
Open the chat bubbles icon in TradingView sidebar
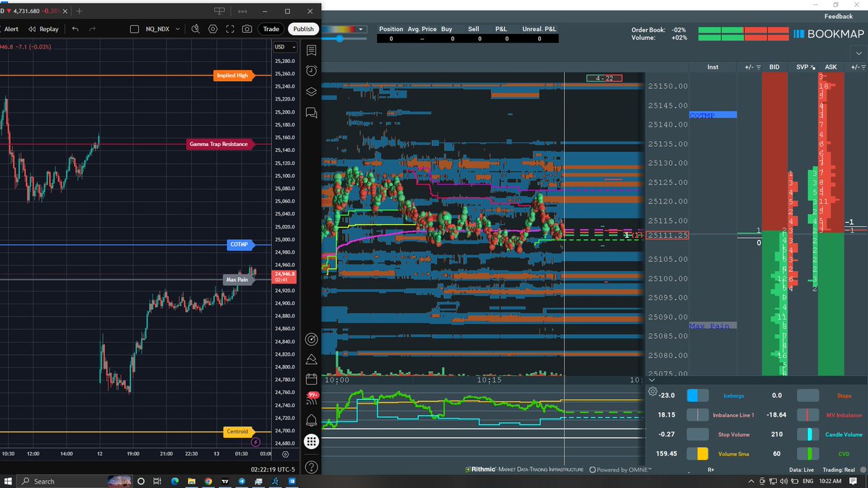(311, 113)
